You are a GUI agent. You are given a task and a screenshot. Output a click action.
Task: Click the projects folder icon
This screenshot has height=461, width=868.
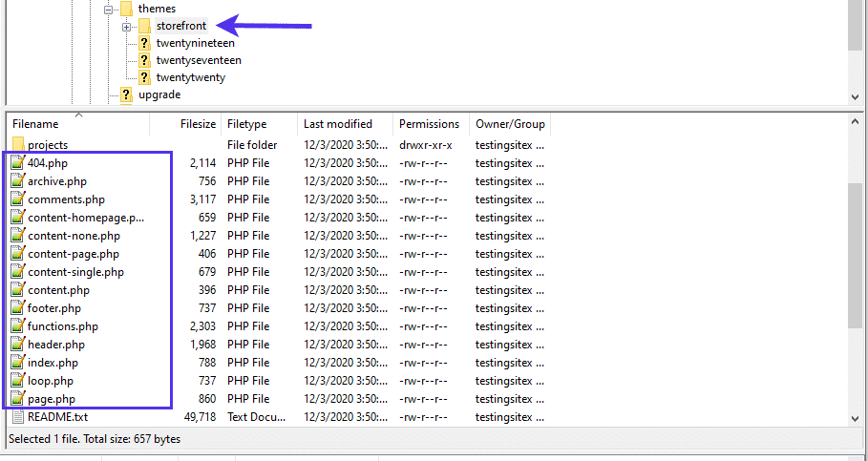17,145
